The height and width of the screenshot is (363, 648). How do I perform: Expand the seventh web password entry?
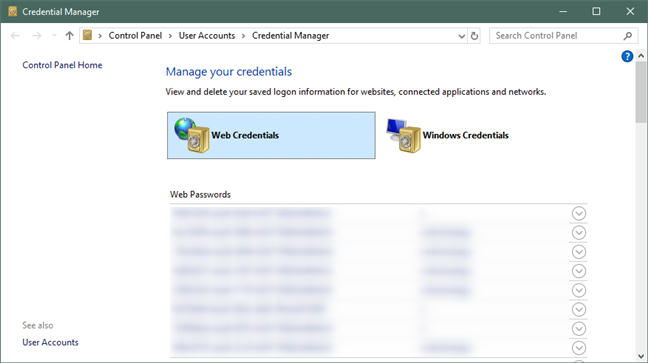tap(579, 329)
